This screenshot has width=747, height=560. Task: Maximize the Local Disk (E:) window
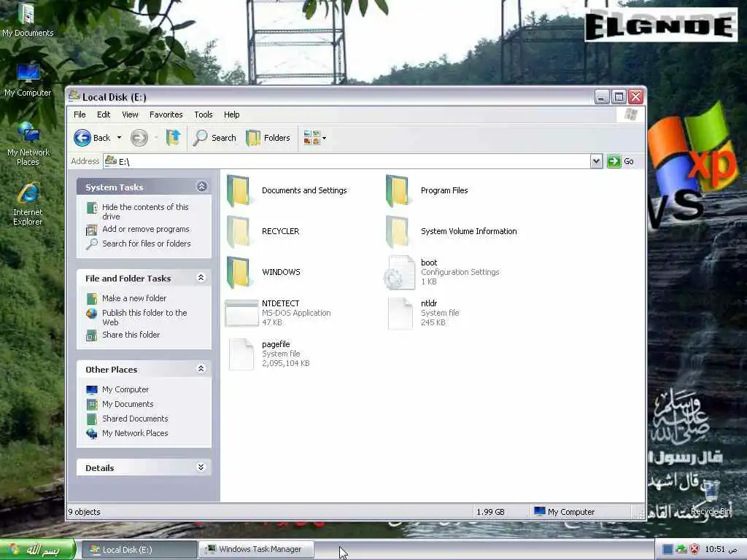(x=619, y=97)
